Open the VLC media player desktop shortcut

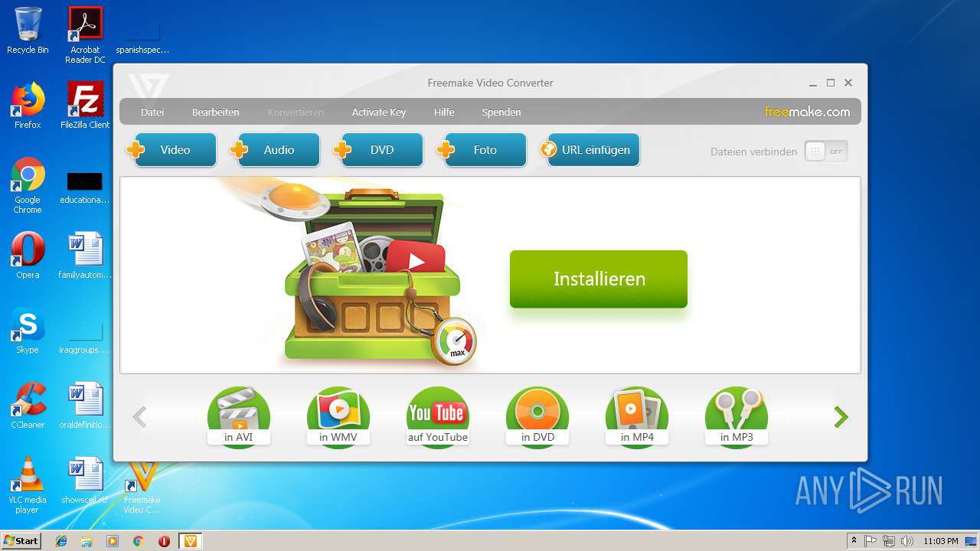28,485
